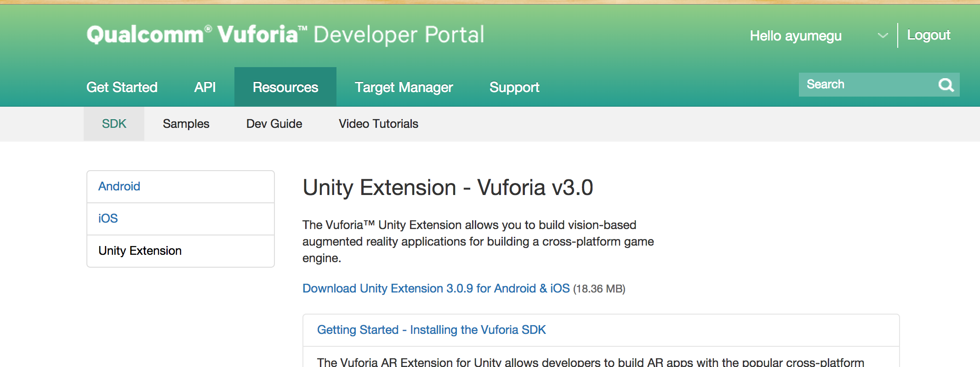This screenshot has width=980, height=367.
Task: Select iOS in the SDK sidebar
Action: tap(181, 219)
